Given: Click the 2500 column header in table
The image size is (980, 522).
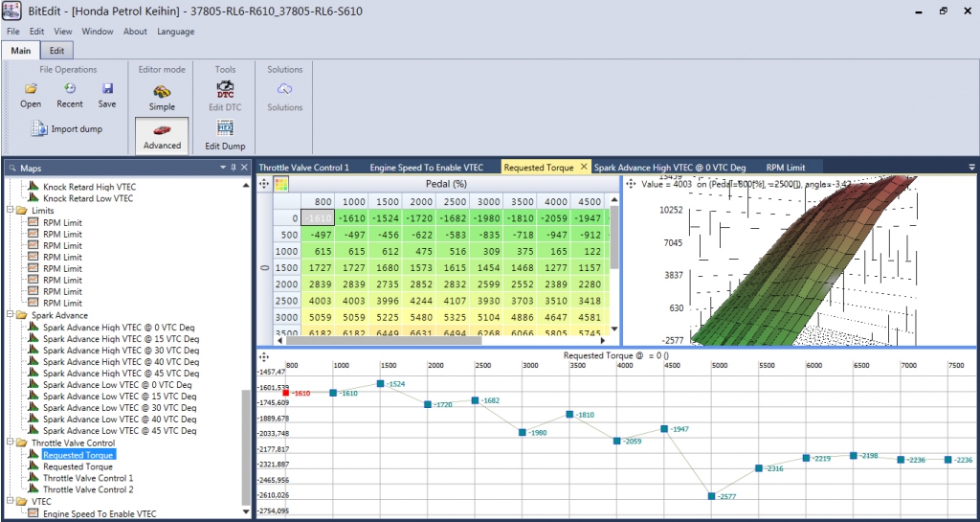Looking at the screenshot, I should (x=453, y=202).
